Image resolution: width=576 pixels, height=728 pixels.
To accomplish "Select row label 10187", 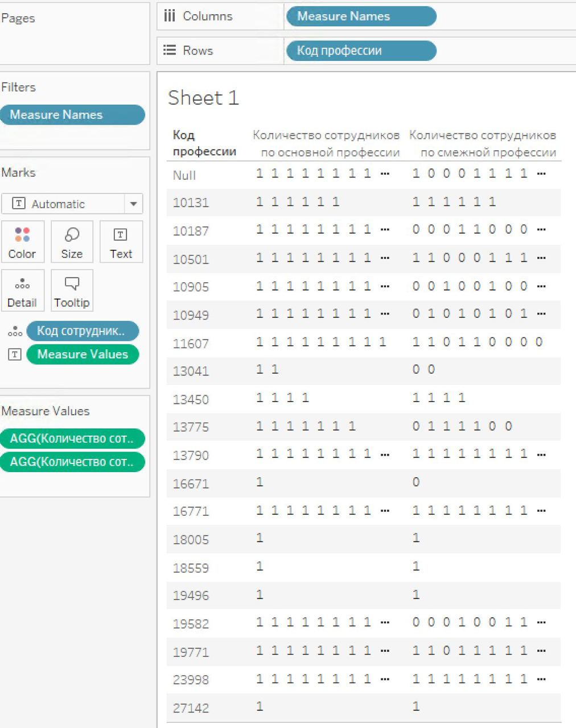I will [x=191, y=231].
